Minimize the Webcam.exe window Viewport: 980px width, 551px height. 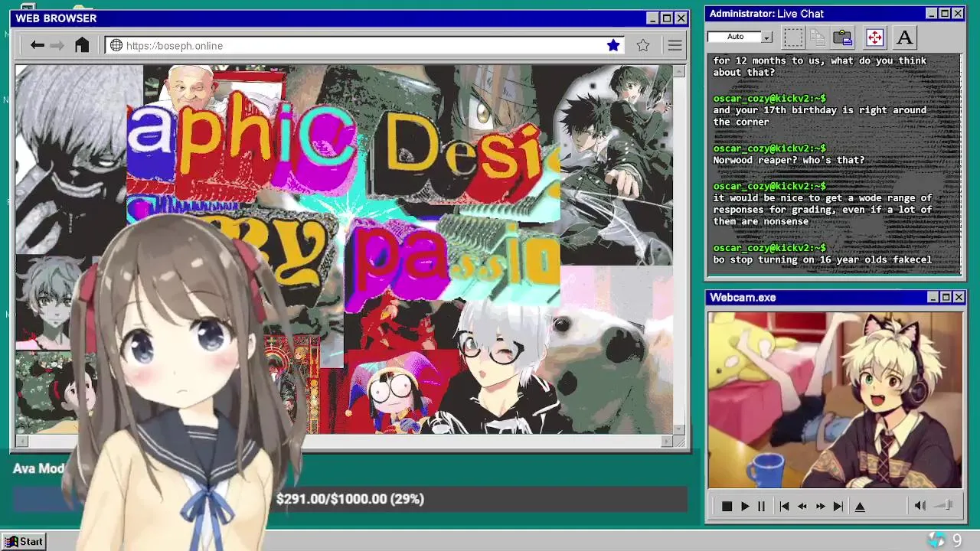click(933, 297)
